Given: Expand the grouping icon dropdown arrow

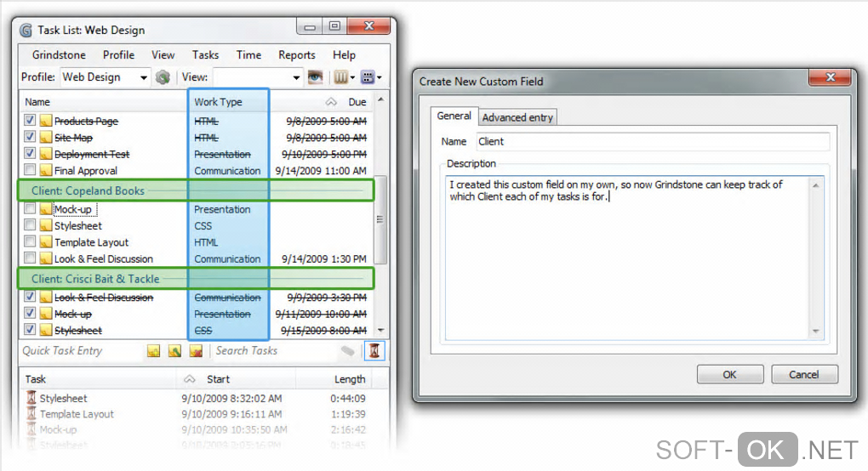Looking at the screenshot, I should coord(380,77).
